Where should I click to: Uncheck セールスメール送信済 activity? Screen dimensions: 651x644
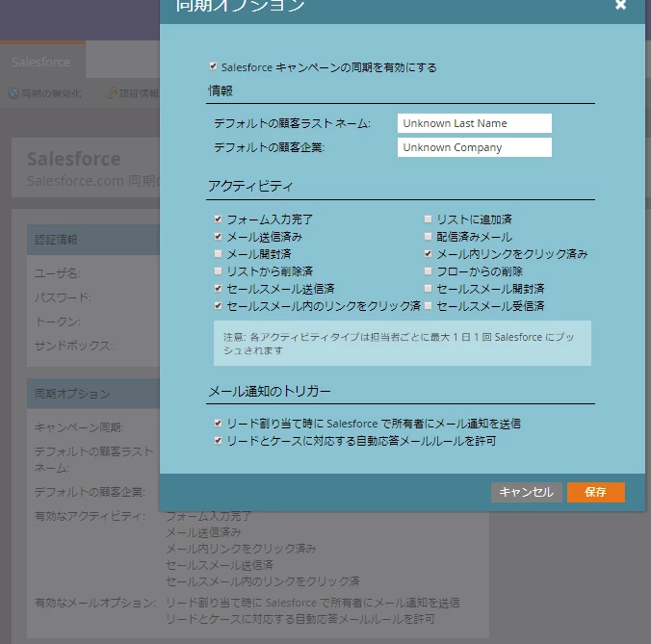click(218, 289)
